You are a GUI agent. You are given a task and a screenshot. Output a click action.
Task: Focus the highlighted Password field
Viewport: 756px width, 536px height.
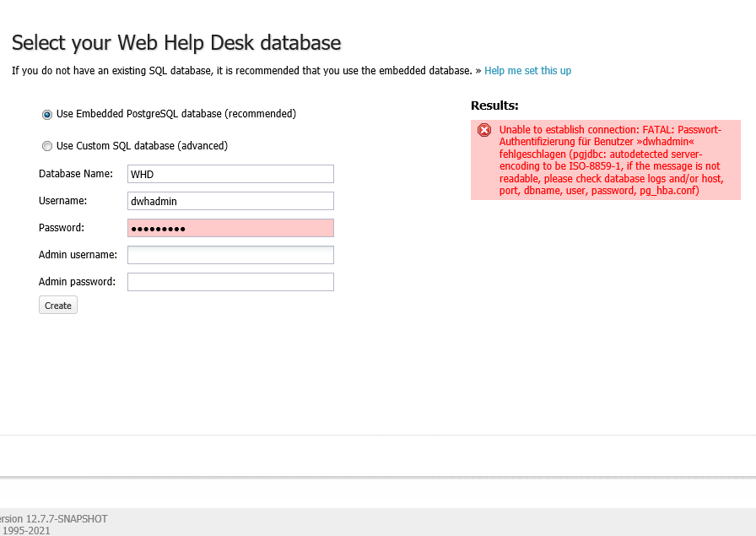click(x=230, y=228)
